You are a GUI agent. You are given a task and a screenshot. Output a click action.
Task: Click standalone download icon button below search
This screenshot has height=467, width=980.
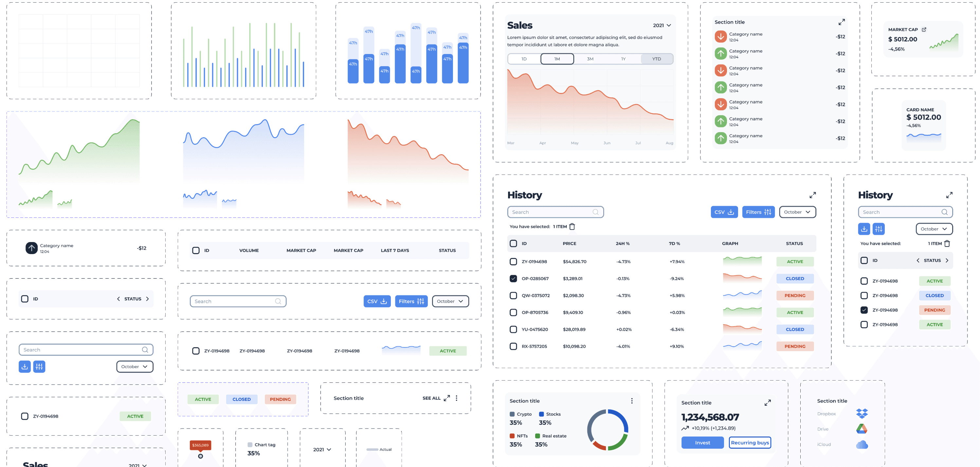point(25,366)
